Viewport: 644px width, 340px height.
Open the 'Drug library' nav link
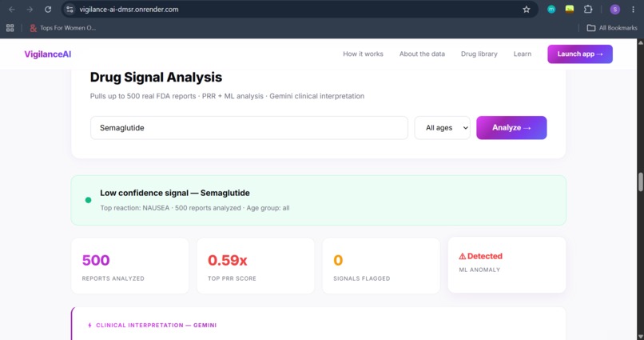[479, 54]
